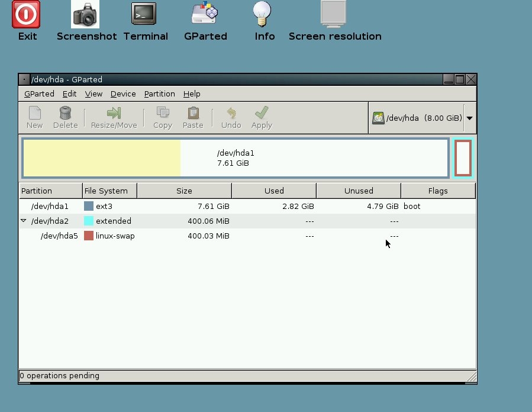
Task: Click the 'extended' file system text
Action: click(x=113, y=221)
